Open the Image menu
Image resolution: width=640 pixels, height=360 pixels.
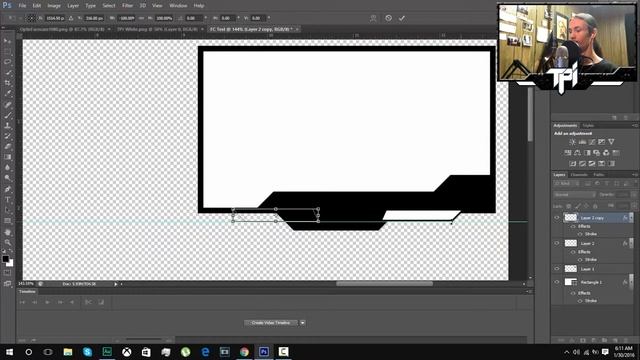pyautogui.click(x=53, y=6)
